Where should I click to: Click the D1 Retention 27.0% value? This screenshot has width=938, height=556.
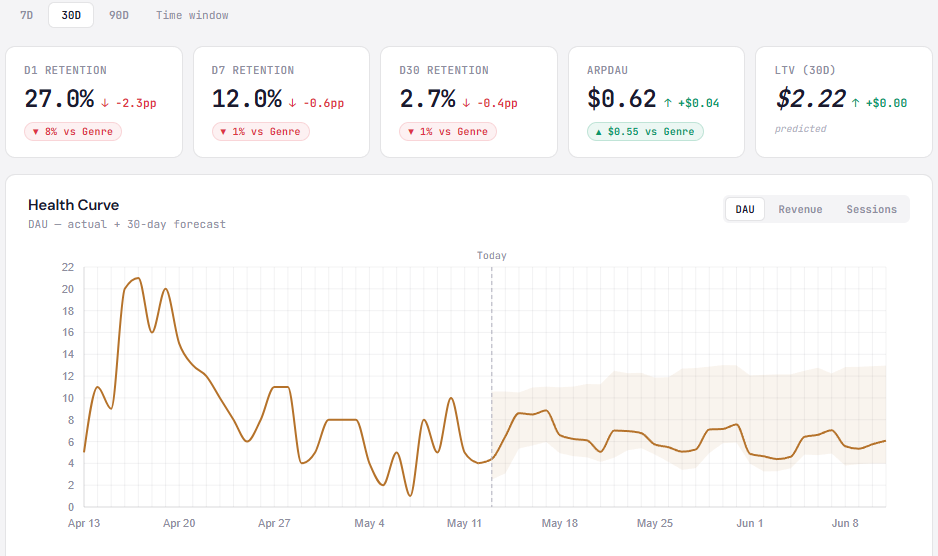point(59,99)
